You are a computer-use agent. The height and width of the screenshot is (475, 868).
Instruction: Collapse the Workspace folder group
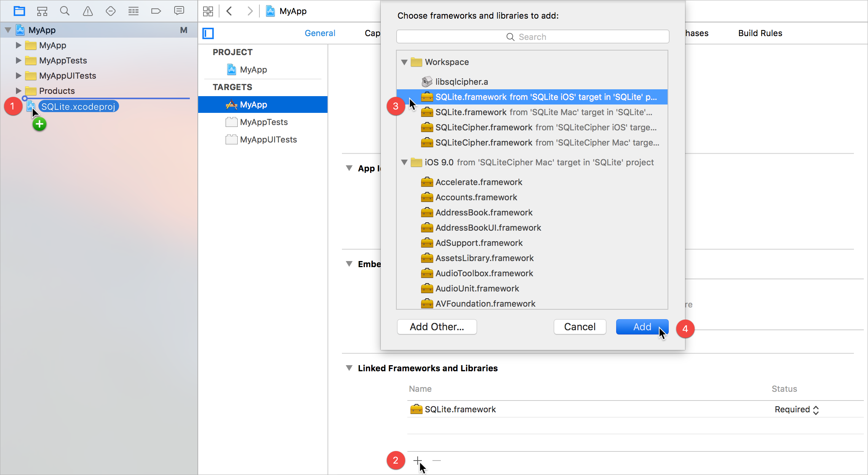[404, 62]
